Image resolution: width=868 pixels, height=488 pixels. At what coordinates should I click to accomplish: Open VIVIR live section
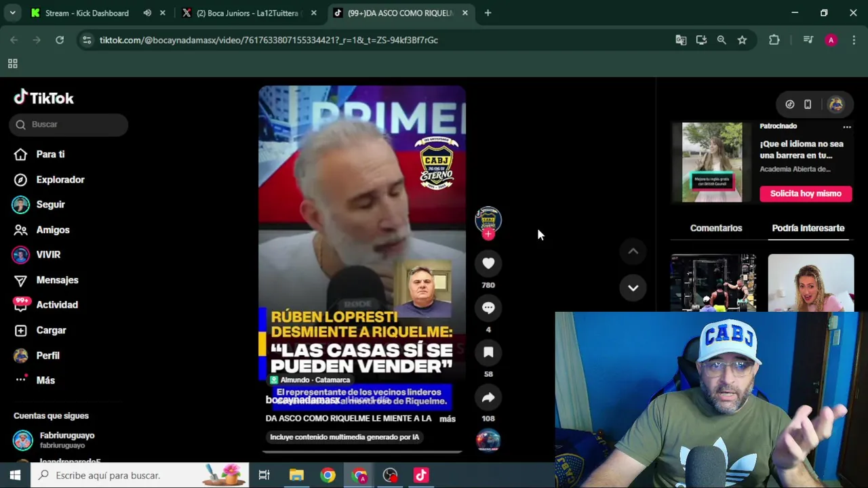tap(47, 255)
